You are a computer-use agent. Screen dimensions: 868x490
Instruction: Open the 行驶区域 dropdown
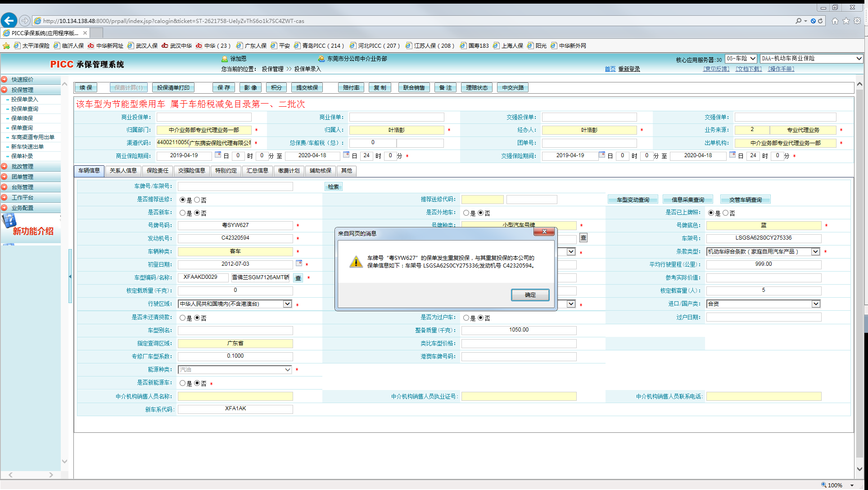click(x=287, y=304)
